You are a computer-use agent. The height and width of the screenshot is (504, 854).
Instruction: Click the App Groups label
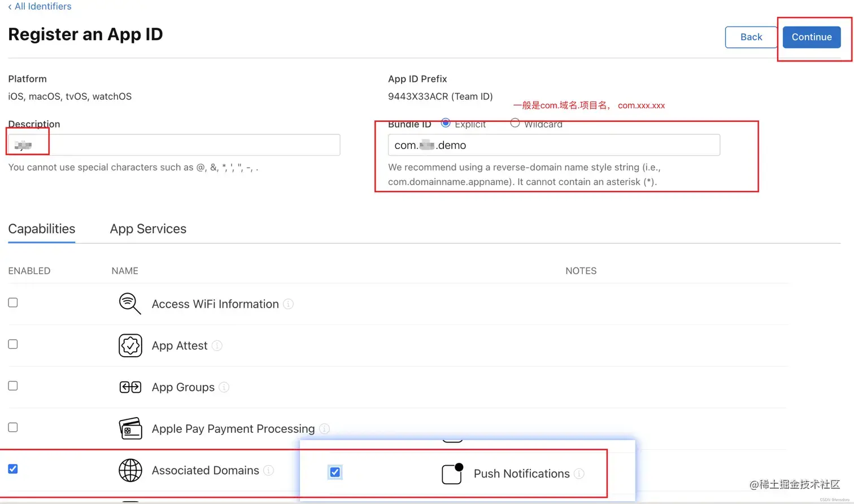[183, 387]
